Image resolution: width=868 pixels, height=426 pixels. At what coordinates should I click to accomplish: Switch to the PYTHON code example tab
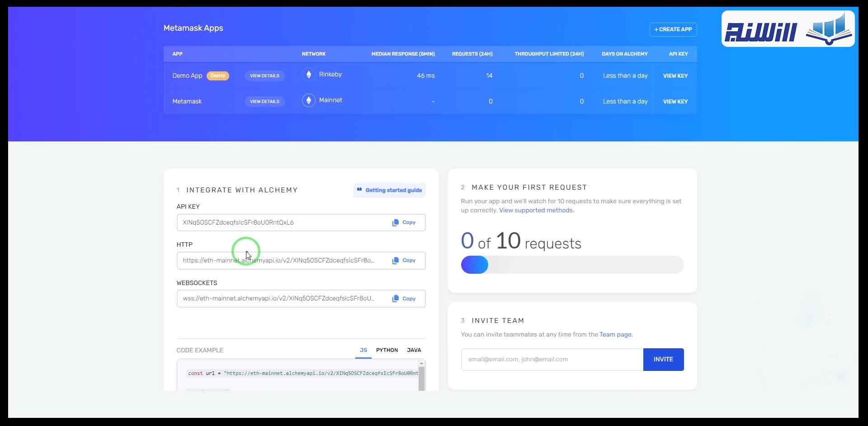click(x=387, y=350)
